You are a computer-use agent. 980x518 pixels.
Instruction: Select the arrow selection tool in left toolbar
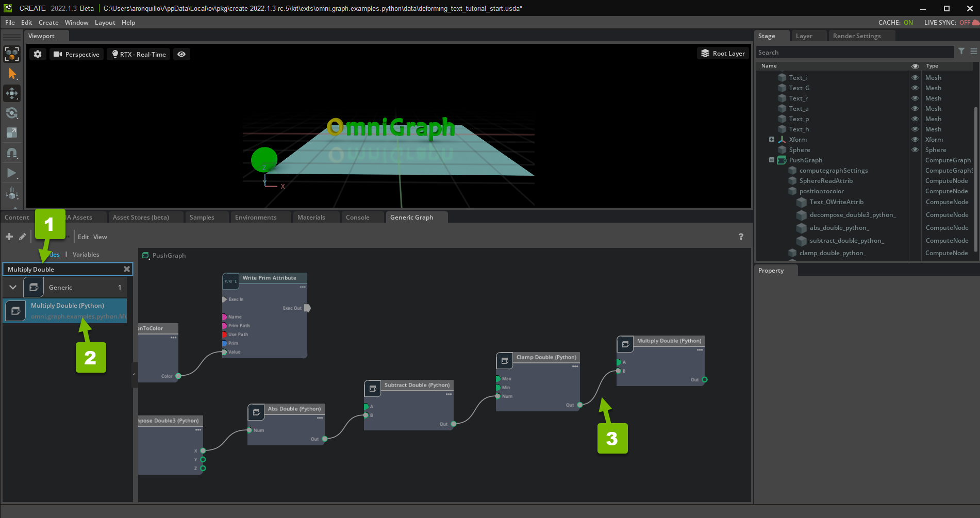pos(12,74)
